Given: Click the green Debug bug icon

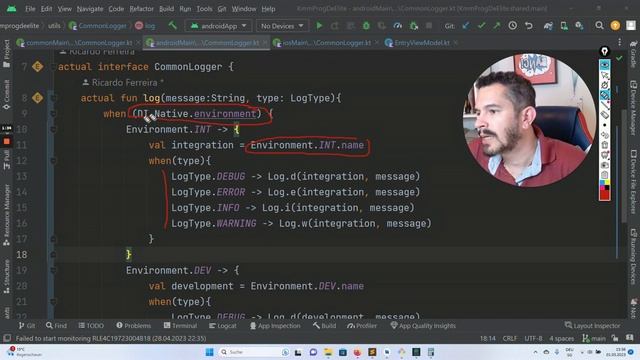Looking at the screenshot, I should tap(366, 26).
